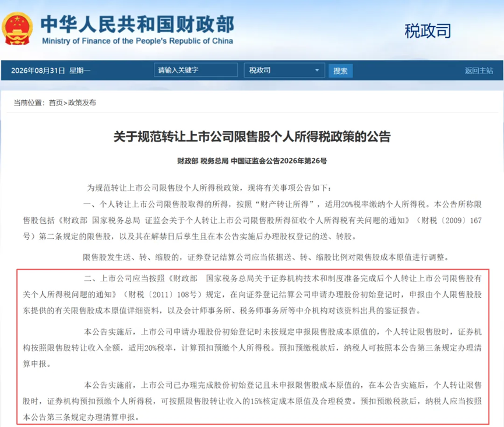
Task: Click the date 2026年08月31日 星期一
Action: (x=51, y=70)
